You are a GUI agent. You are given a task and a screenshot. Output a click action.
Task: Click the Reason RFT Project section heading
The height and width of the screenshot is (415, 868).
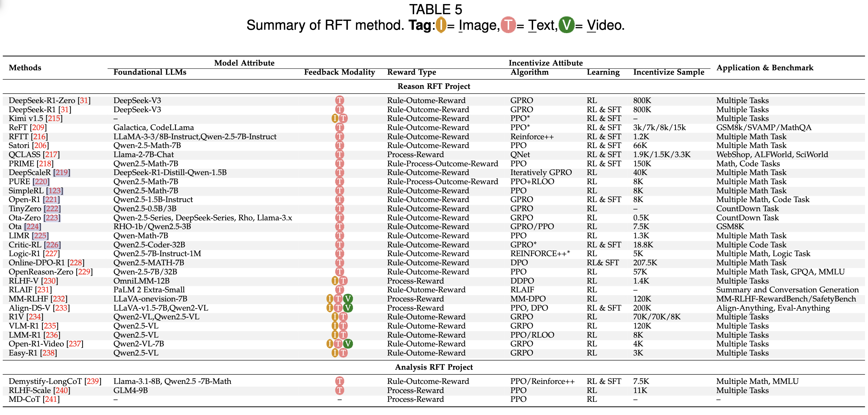(434, 86)
